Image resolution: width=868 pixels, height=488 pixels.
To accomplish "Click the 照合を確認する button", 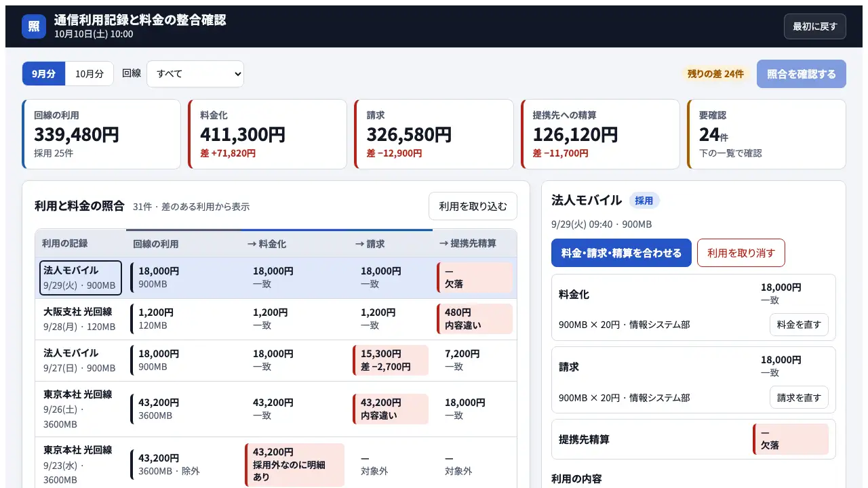I will (x=802, y=74).
